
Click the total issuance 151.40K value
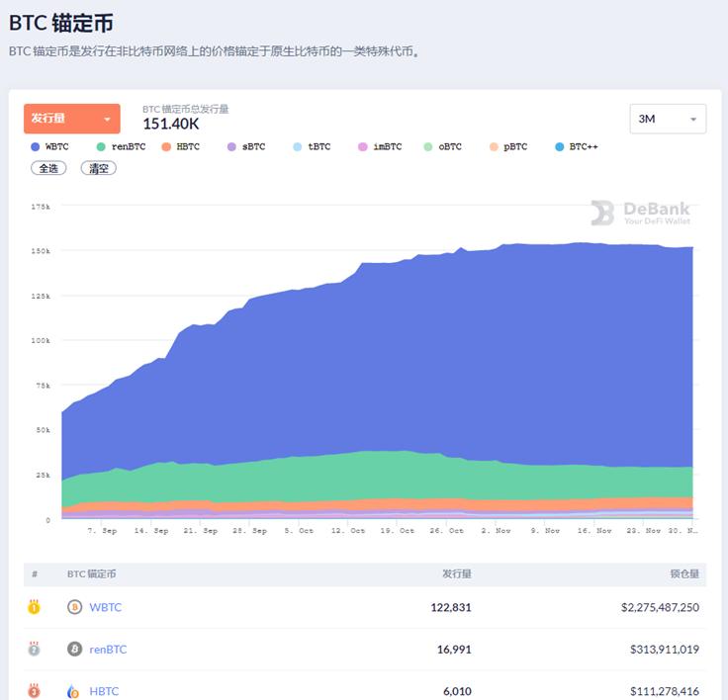pyautogui.click(x=171, y=124)
